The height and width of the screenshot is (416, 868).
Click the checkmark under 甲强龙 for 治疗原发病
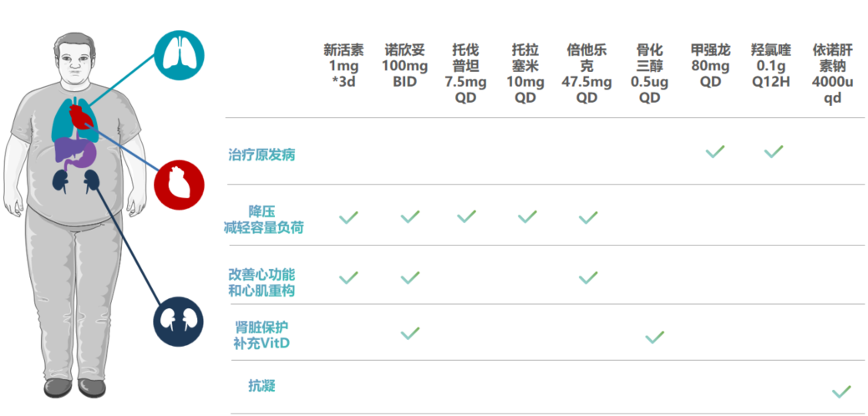[714, 151]
